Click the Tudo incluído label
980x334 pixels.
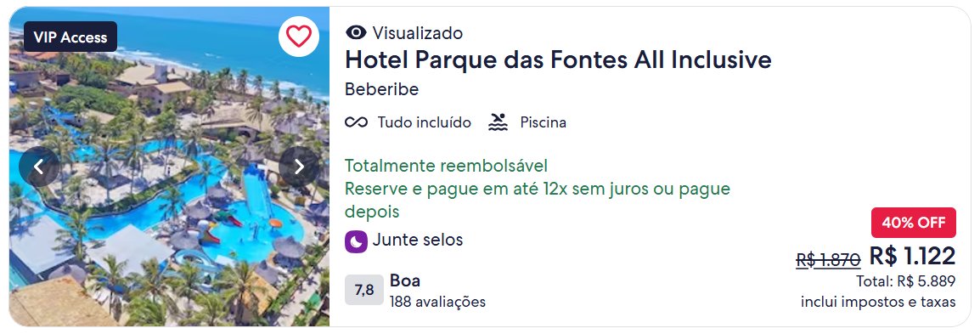[424, 122]
